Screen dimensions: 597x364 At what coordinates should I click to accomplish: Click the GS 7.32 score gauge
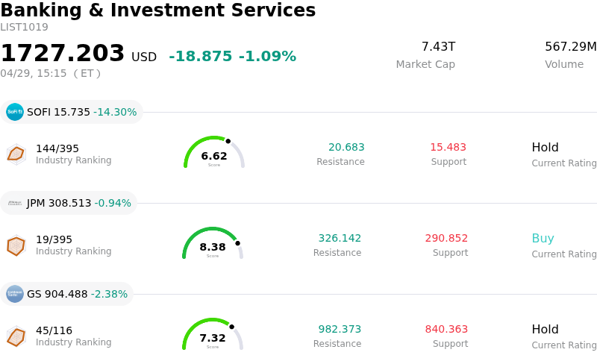tap(213, 335)
